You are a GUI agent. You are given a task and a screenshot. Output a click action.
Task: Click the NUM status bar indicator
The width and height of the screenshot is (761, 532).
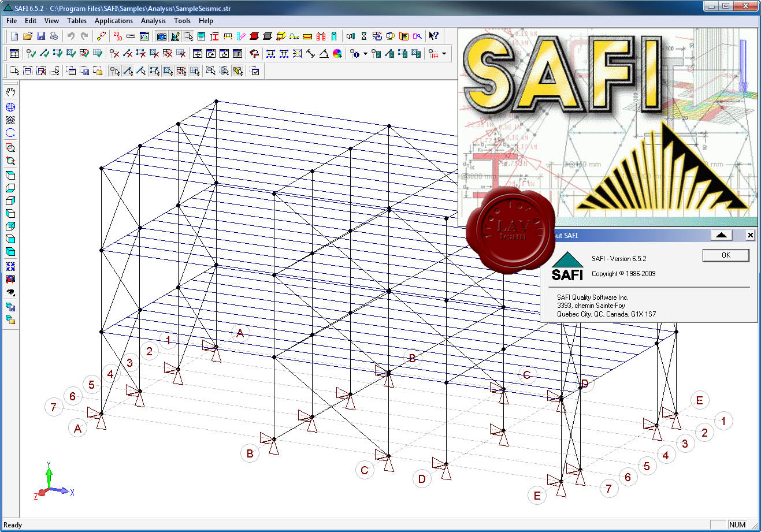tap(737, 524)
